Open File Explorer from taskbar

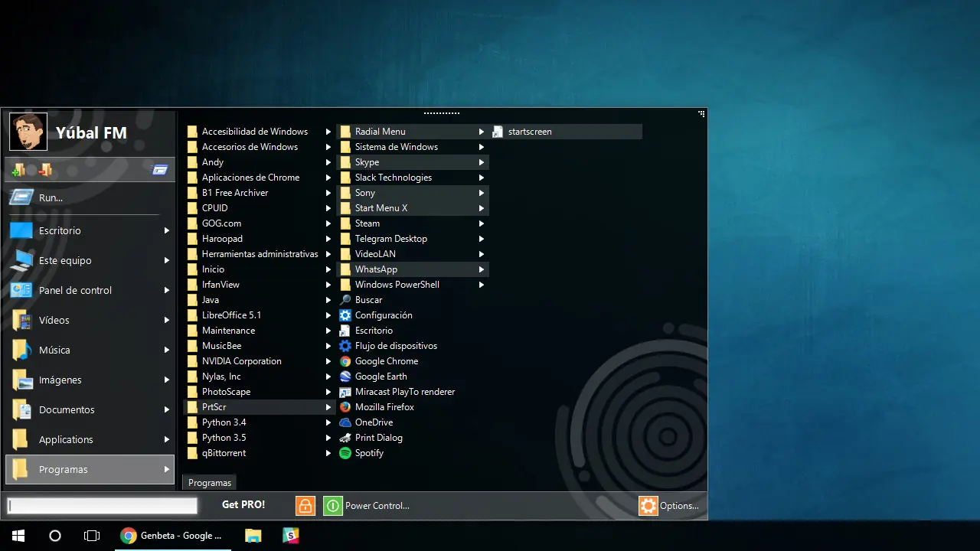click(x=253, y=536)
